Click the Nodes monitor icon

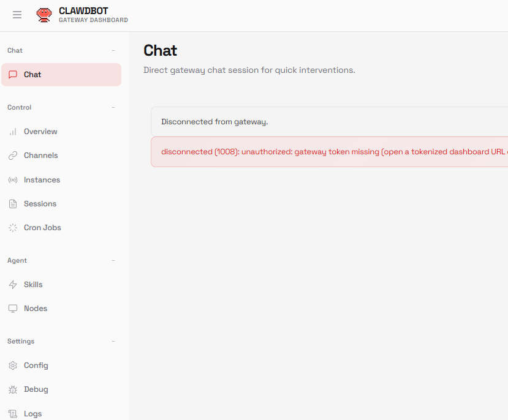tap(13, 309)
